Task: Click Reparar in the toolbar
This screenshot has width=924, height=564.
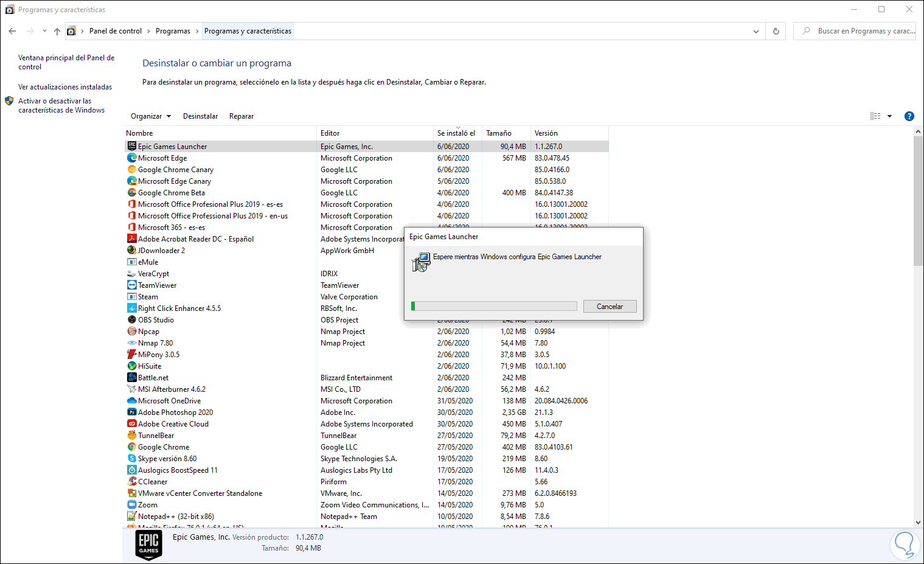Action: [241, 116]
